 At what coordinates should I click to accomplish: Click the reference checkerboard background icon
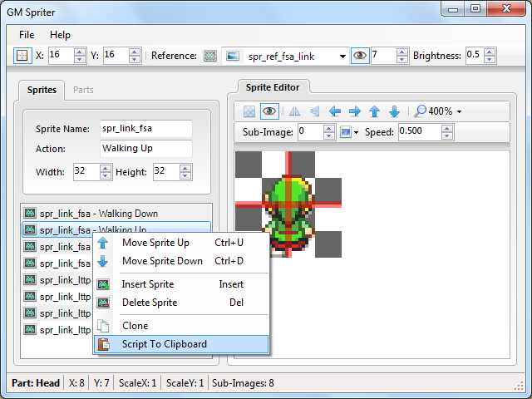tap(210, 56)
